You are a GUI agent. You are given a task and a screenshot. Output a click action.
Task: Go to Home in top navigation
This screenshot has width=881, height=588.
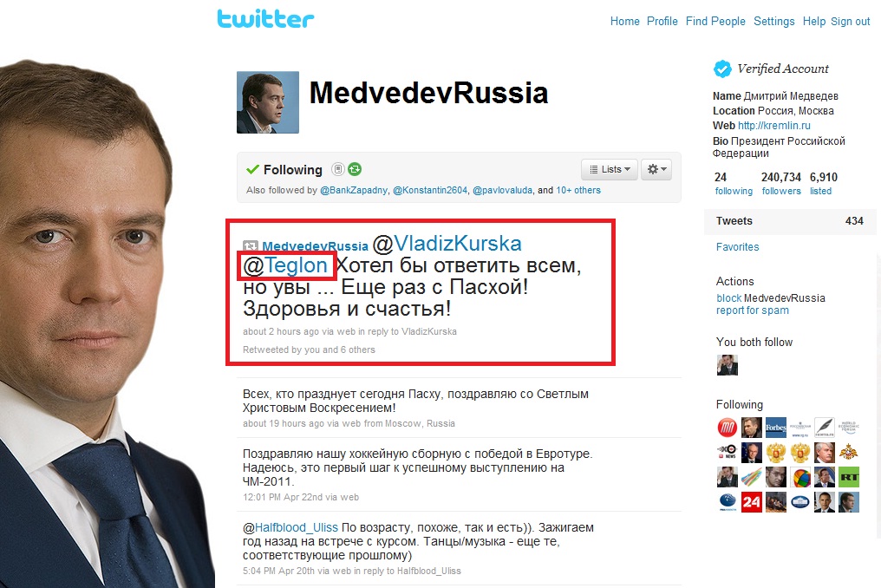pos(625,22)
